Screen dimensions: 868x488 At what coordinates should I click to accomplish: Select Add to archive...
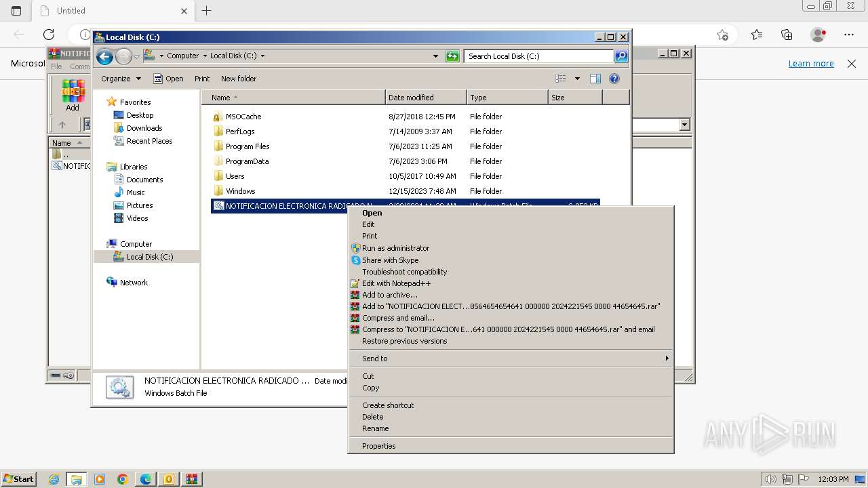(x=511, y=295)
